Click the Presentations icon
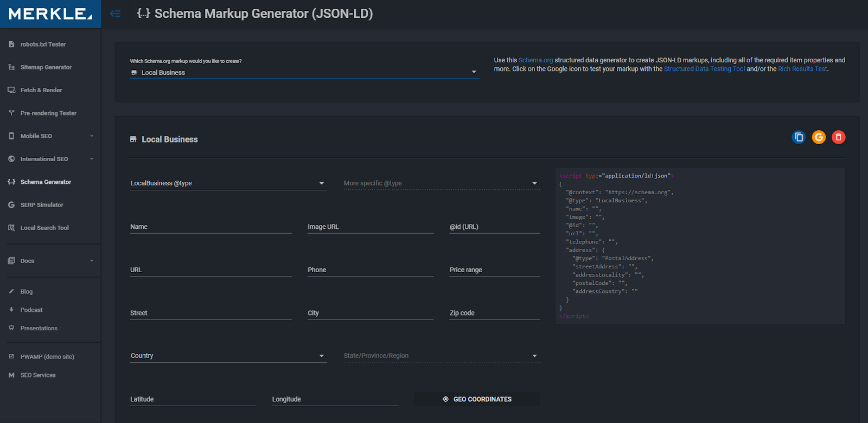 11,328
